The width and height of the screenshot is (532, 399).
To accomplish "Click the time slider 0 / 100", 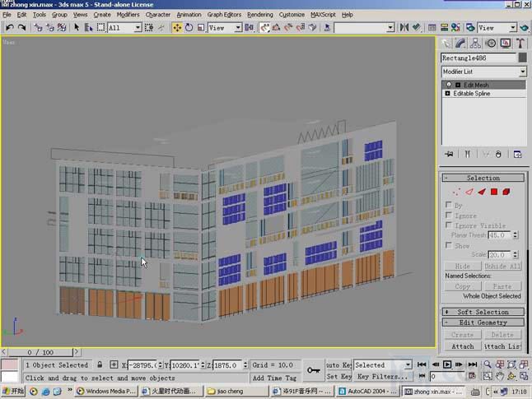I will click(40, 352).
